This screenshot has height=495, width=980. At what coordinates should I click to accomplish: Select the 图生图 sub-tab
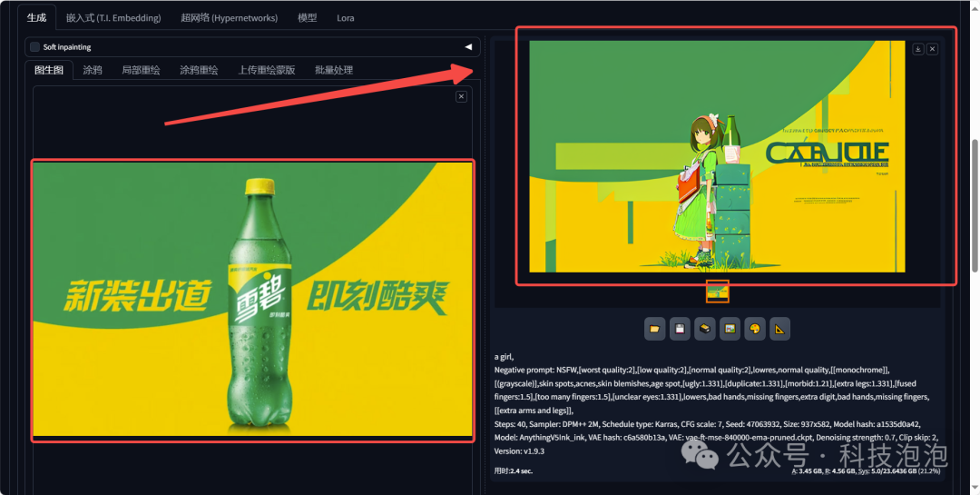49,70
